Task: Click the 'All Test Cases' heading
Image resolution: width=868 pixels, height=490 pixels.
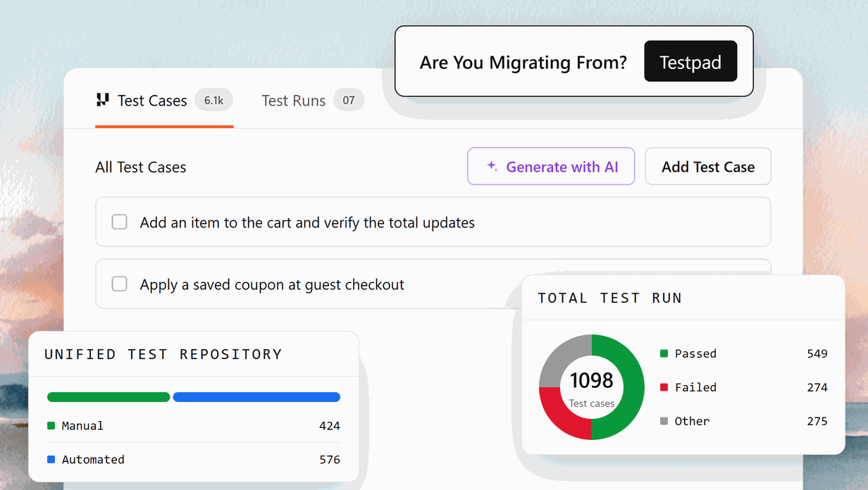Action: click(x=141, y=168)
